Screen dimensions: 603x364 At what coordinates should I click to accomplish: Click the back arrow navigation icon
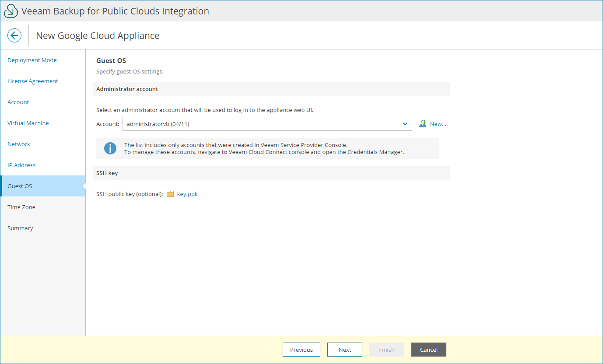coord(14,35)
